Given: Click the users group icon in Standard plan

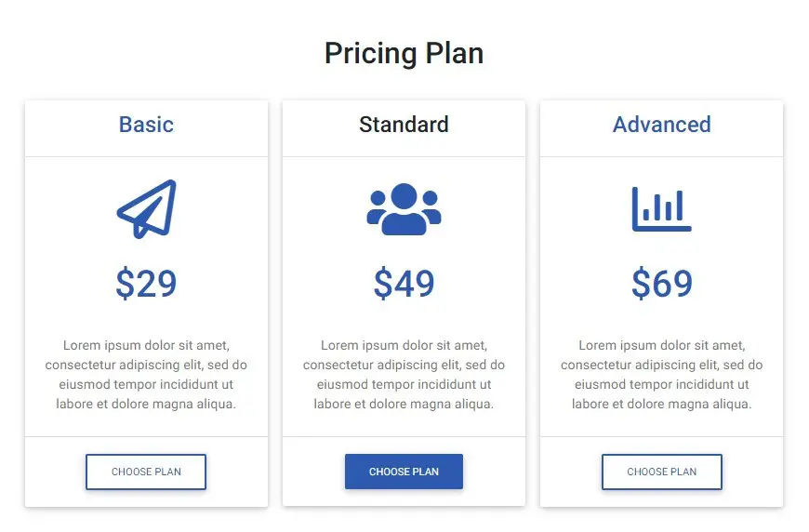Looking at the screenshot, I should pos(404,209).
